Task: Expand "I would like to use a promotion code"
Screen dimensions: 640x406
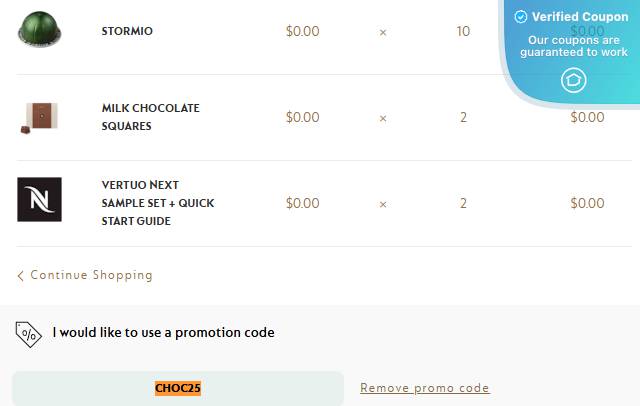Action: coord(163,332)
